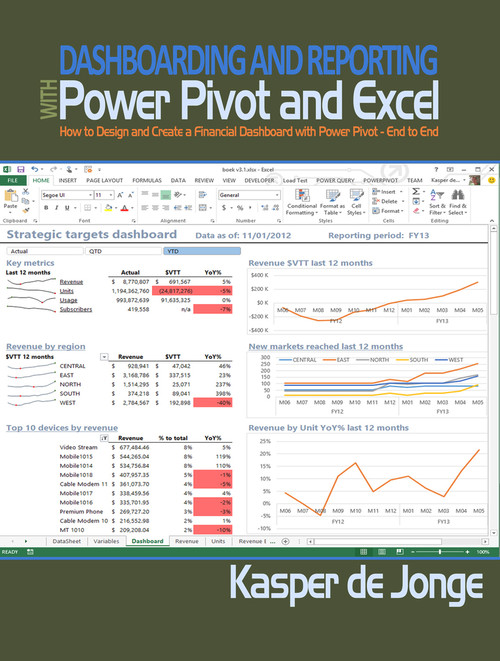
Task: Click the Help question mark icon
Action: [436, 169]
